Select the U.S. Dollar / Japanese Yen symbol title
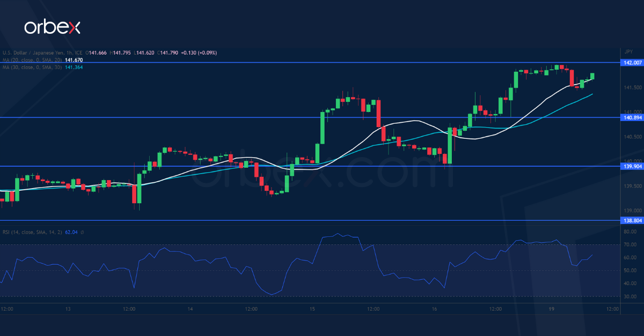Image resolution: width=644 pixels, height=336 pixels. point(42,53)
